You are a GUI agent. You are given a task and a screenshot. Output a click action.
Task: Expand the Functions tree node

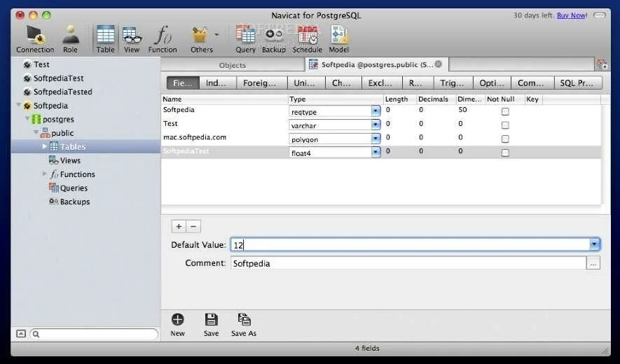coord(44,174)
